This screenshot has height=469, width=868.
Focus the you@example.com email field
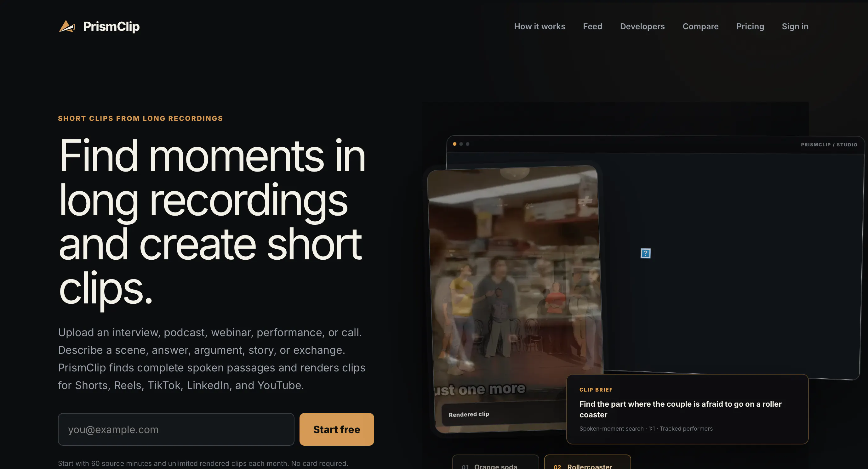coord(176,429)
